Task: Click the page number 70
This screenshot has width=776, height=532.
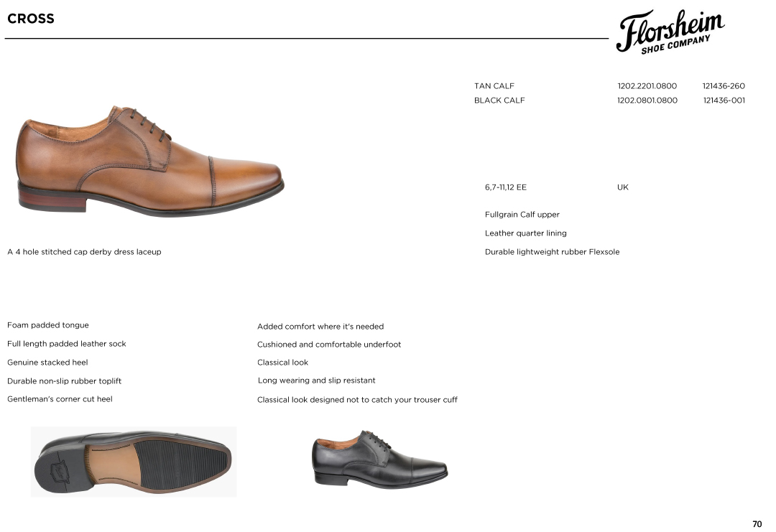Action: tap(757, 524)
